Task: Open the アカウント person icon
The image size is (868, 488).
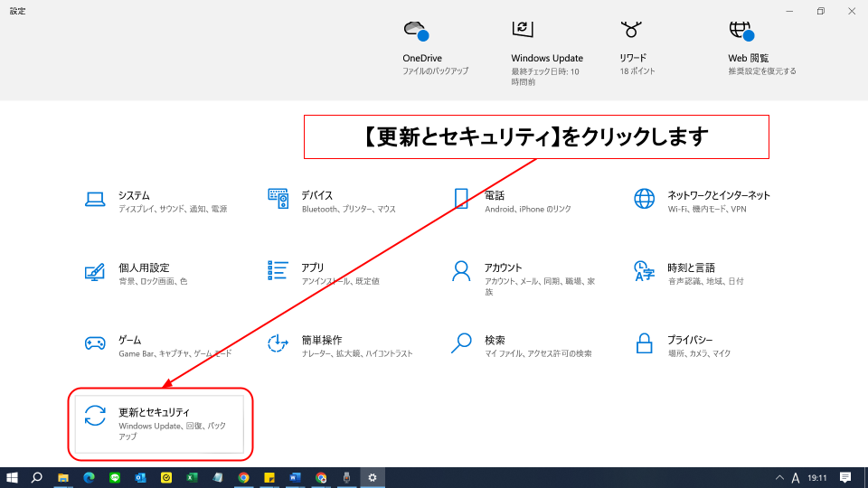Action: tap(461, 270)
